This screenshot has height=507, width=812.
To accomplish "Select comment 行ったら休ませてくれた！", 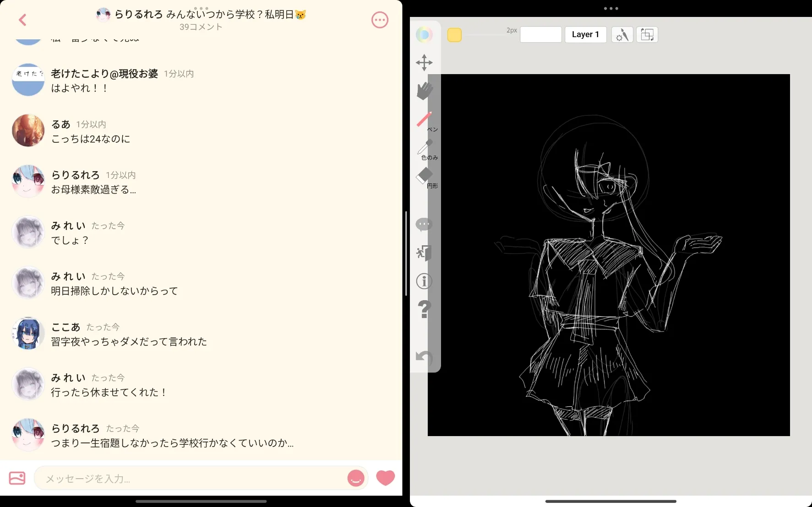I will 109,393.
